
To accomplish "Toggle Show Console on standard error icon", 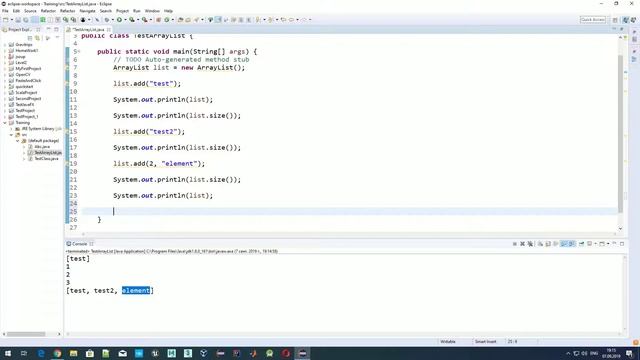I will coord(571,244).
